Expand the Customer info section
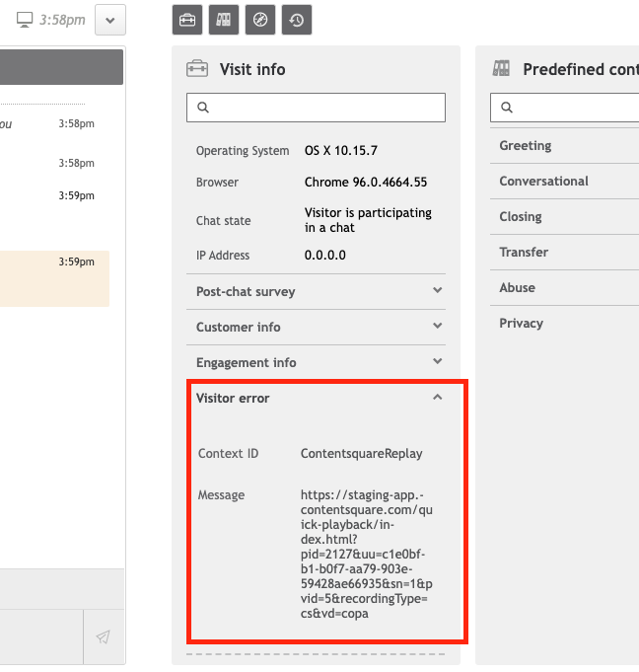Image resolution: width=639 pixels, height=672 pixels. click(x=317, y=327)
